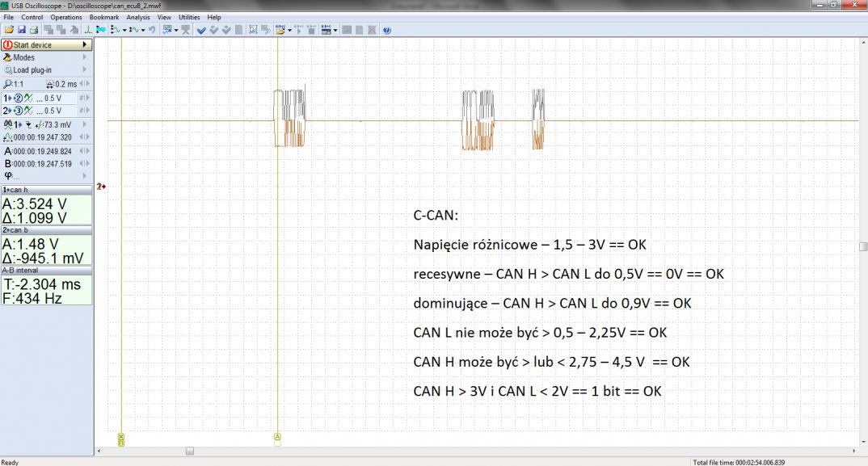This screenshot has width=868, height=466.
Task: Open the Analysis menu
Action: [x=138, y=17]
